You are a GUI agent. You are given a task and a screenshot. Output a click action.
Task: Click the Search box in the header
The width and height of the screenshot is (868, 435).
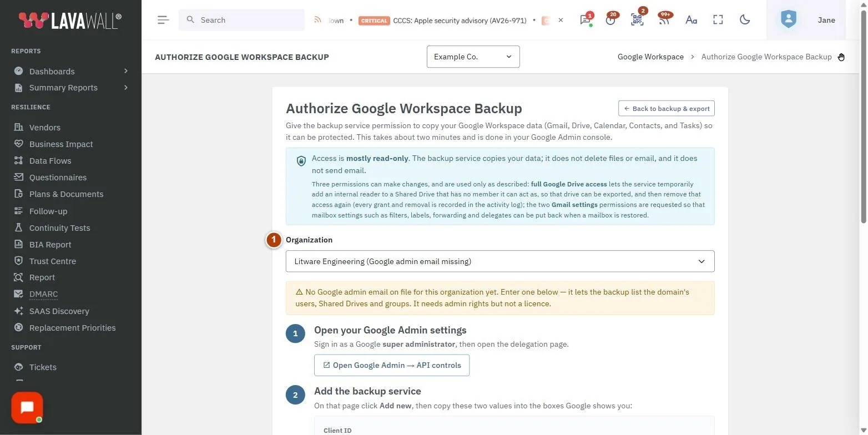tap(241, 20)
